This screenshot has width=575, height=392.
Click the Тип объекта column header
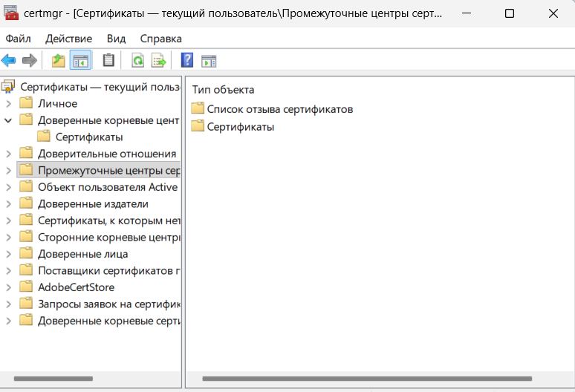pos(224,90)
